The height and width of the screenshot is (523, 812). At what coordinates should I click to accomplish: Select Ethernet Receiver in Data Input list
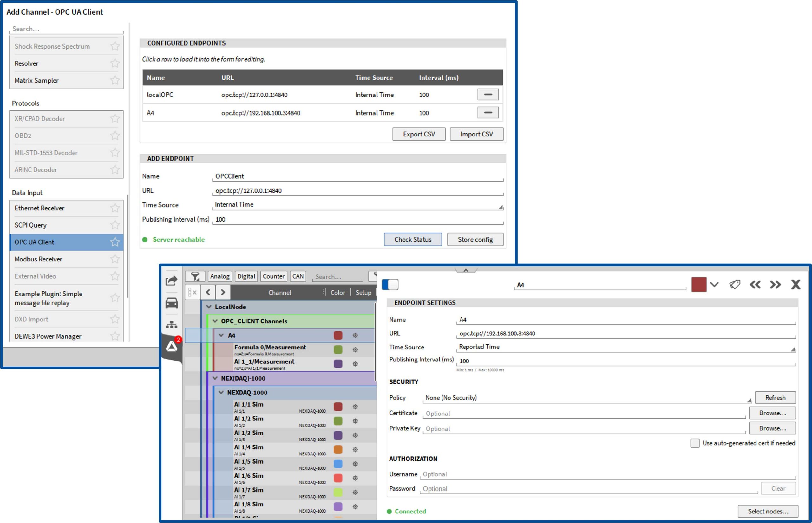click(x=66, y=208)
